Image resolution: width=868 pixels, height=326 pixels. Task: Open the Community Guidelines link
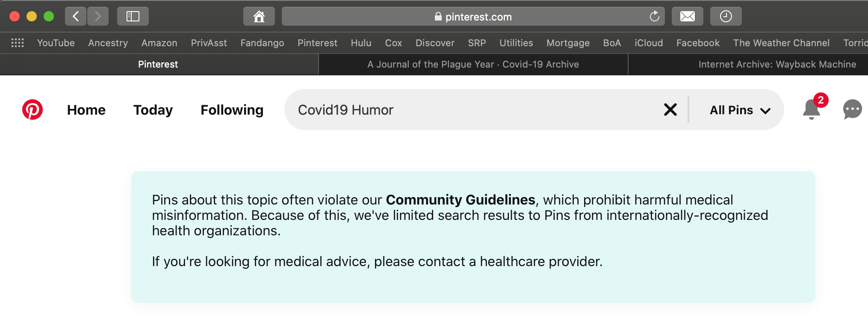461,200
